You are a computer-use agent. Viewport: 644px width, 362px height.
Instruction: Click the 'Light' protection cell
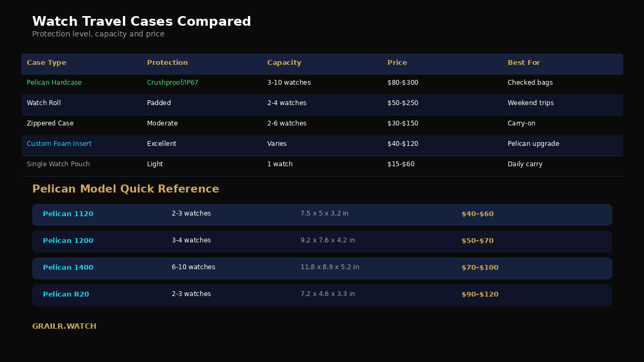[155, 164]
